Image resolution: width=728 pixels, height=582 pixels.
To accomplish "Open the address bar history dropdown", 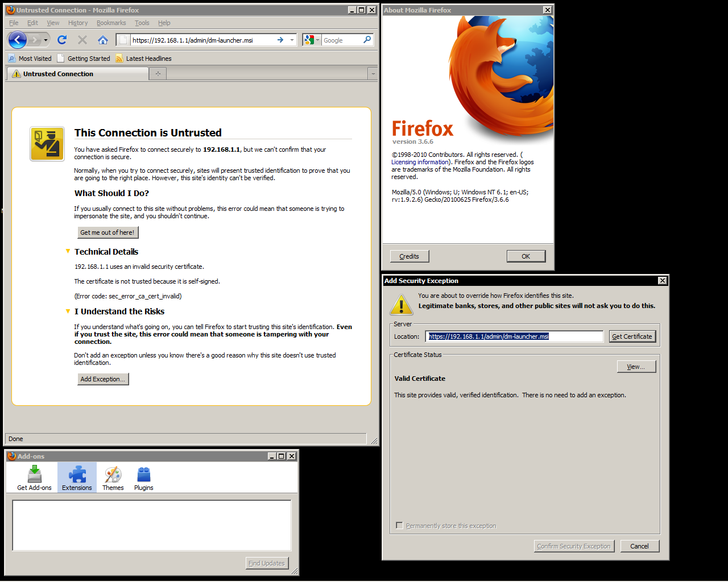I will pyautogui.click(x=292, y=40).
